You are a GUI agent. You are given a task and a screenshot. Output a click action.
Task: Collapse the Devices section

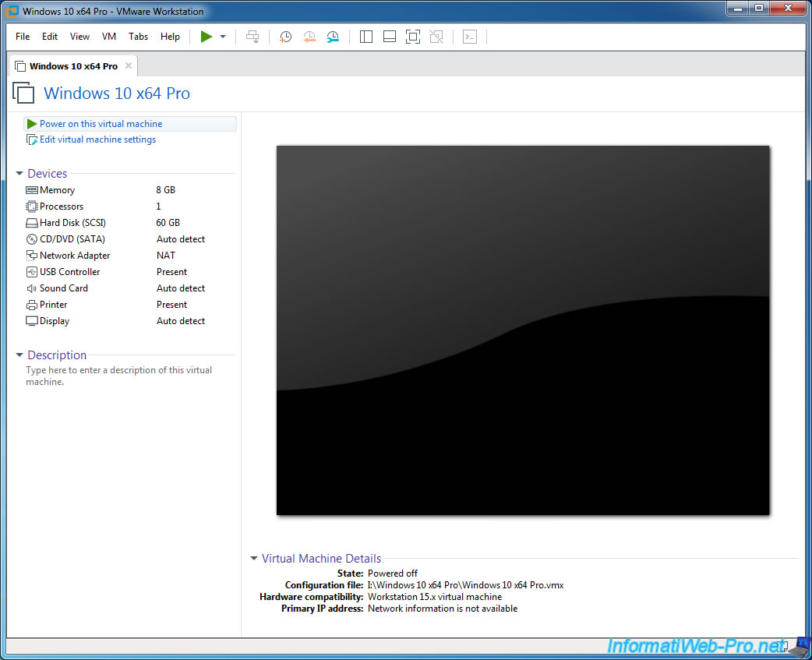coord(19,174)
